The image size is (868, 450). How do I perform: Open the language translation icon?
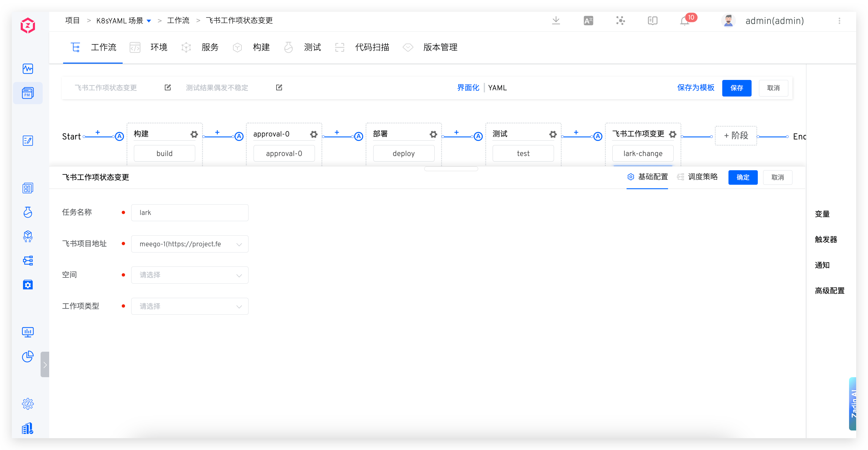(588, 21)
